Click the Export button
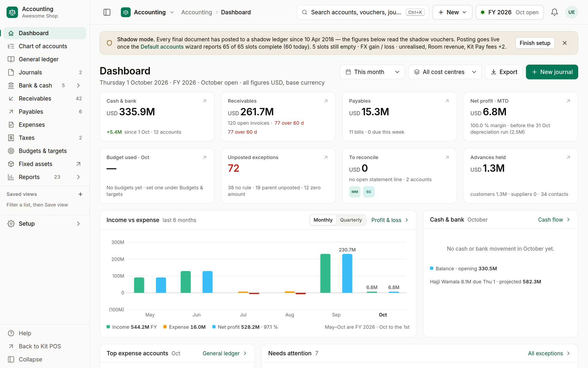This screenshot has height=368, width=588. [x=504, y=72]
